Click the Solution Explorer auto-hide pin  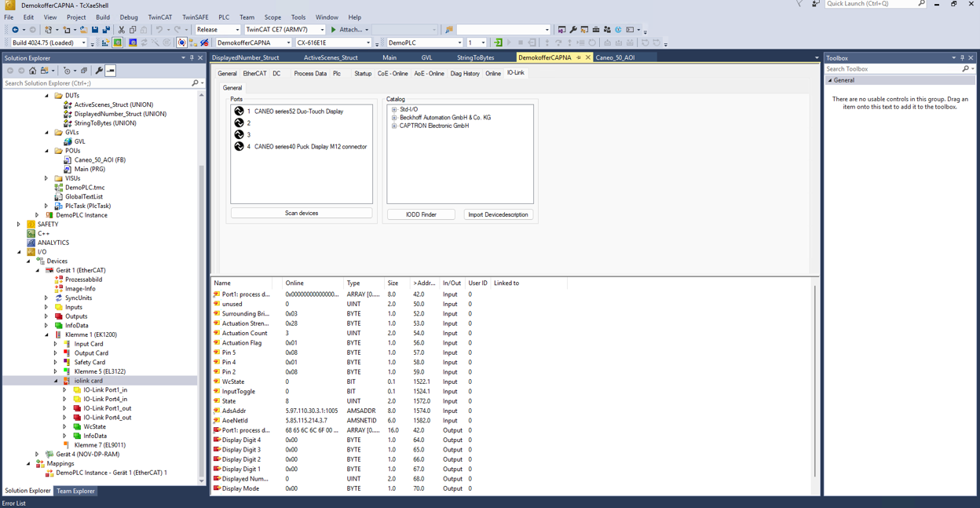click(192, 58)
